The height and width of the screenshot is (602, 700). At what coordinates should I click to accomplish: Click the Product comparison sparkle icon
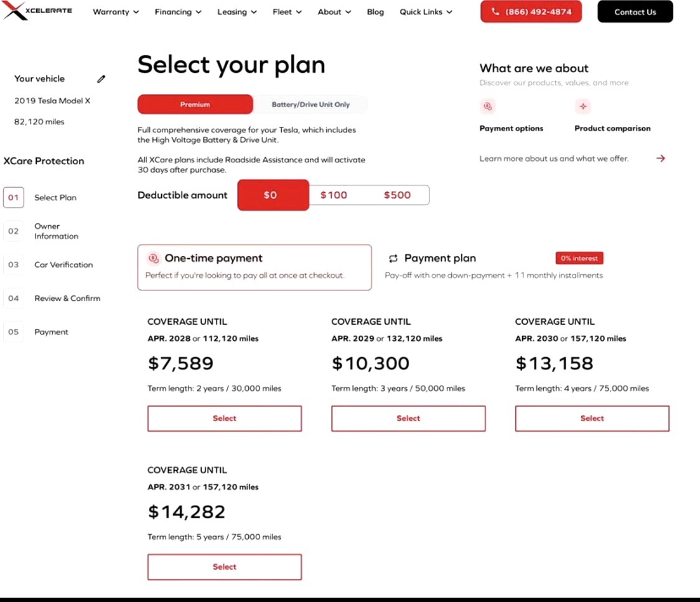583,106
